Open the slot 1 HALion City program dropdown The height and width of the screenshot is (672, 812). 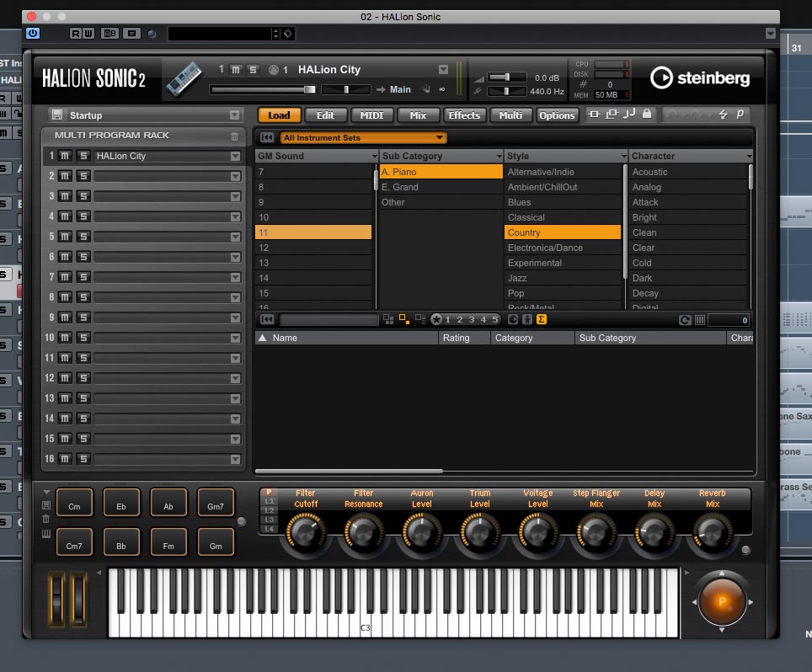[x=236, y=157]
